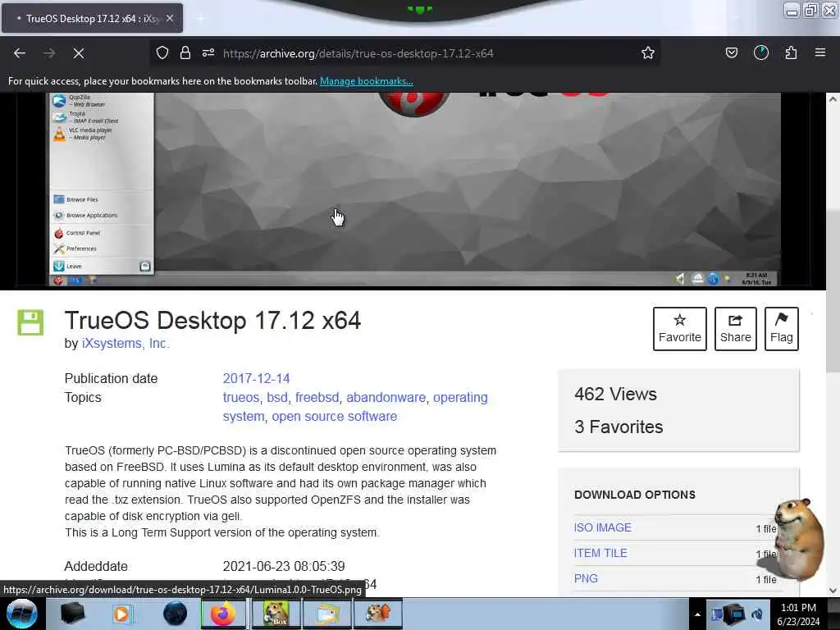Open the Firefox account icon
840x630 pixels.
[x=760, y=52]
